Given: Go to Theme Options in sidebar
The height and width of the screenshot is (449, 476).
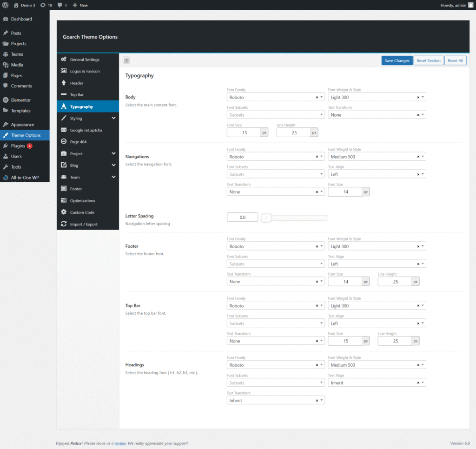Looking at the screenshot, I should [25, 135].
